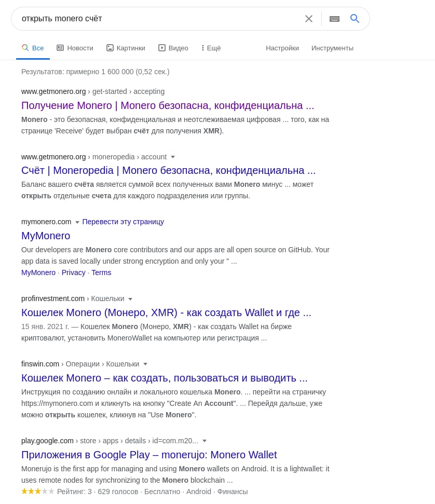Screen dimensions: 435x504
Task: Open Инструменты tools menu
Action: click(332, 48)
